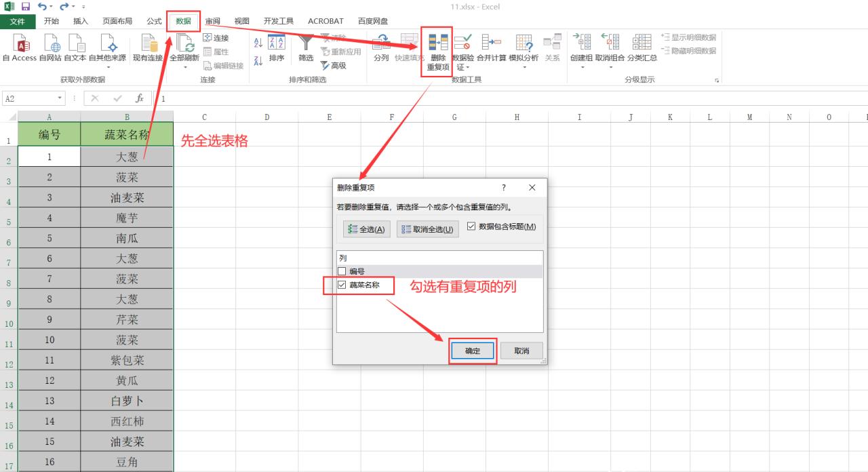Confirm with the 确定 button
Image resolution: width=868 pixels, height=472 pixels.
473,351
